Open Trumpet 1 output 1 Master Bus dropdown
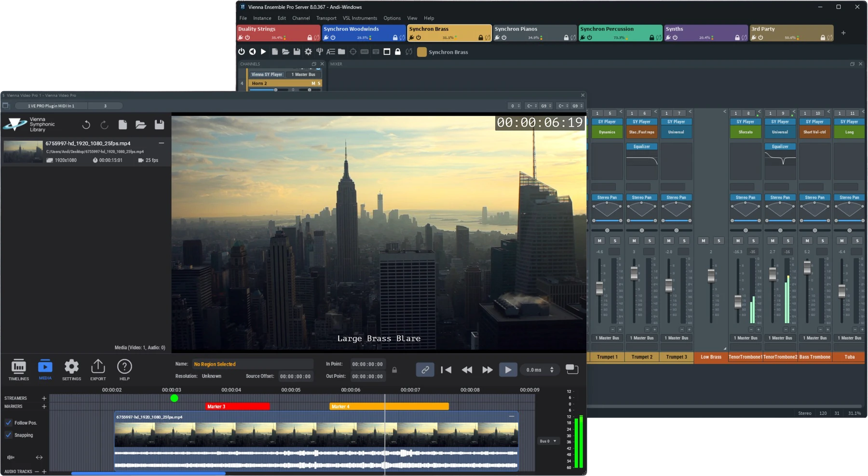This screenshot has height=476, width=868. point(607,338)
